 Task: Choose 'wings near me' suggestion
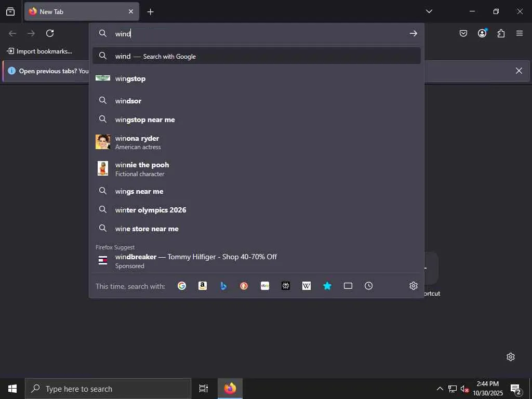pos(257,191)
